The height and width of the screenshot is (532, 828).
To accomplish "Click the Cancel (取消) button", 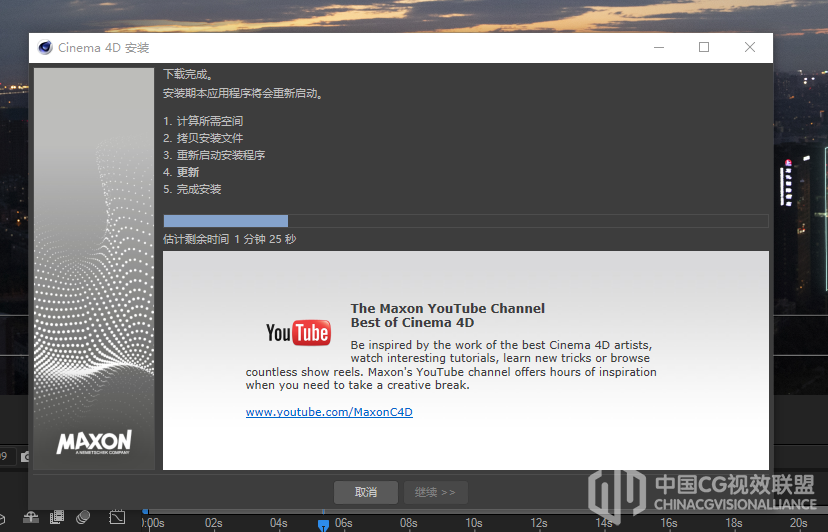I will [365, 492].
